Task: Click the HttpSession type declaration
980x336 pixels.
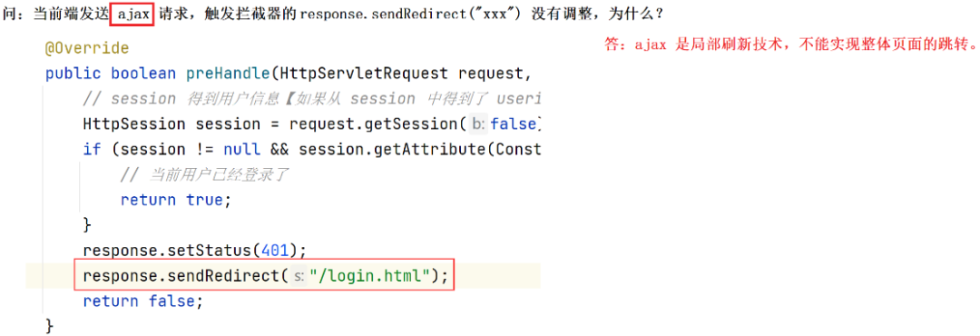Action: (x=133, y=124)
